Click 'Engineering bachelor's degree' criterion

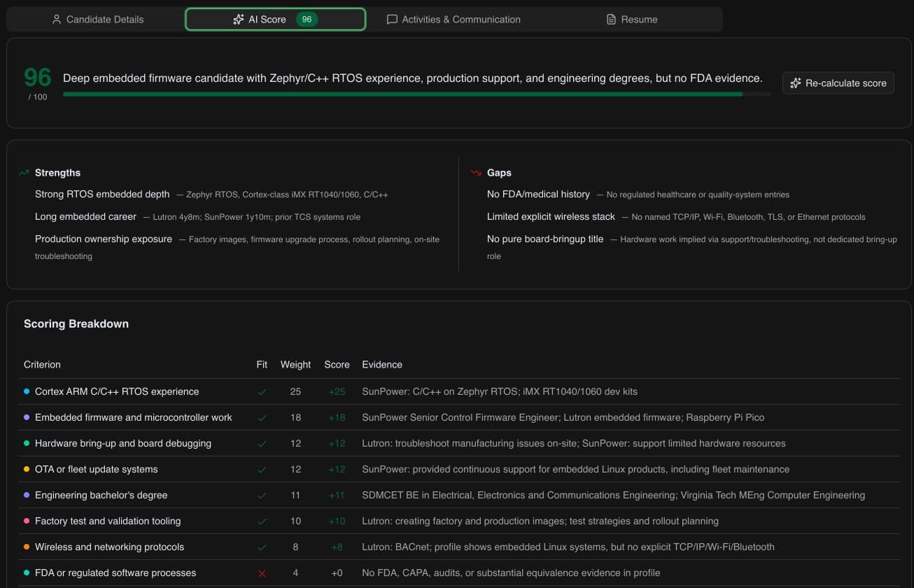pos(101,496)
